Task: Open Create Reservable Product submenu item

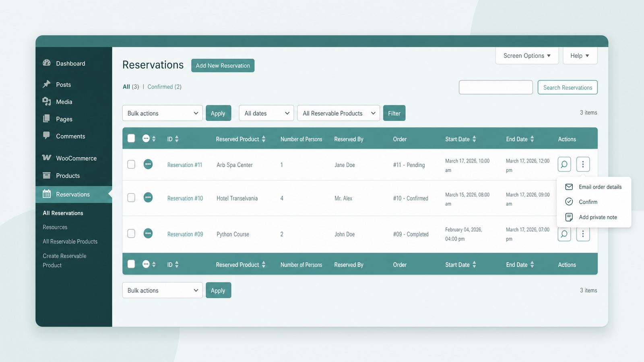Action: 64,260
